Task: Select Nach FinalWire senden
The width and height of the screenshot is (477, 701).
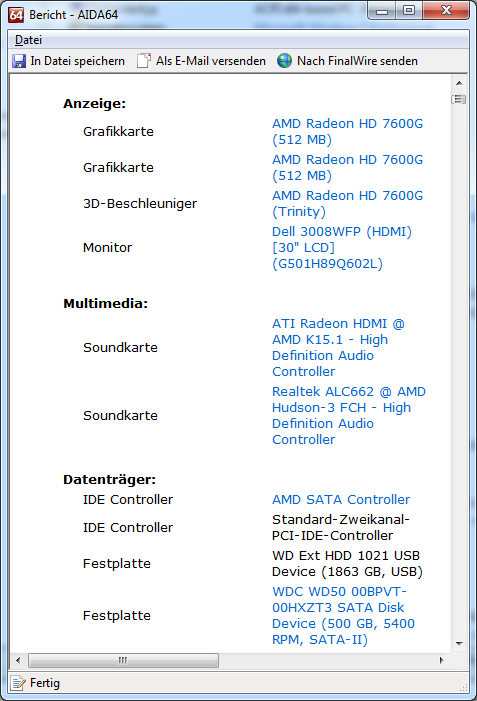Action: coord(347,61)
